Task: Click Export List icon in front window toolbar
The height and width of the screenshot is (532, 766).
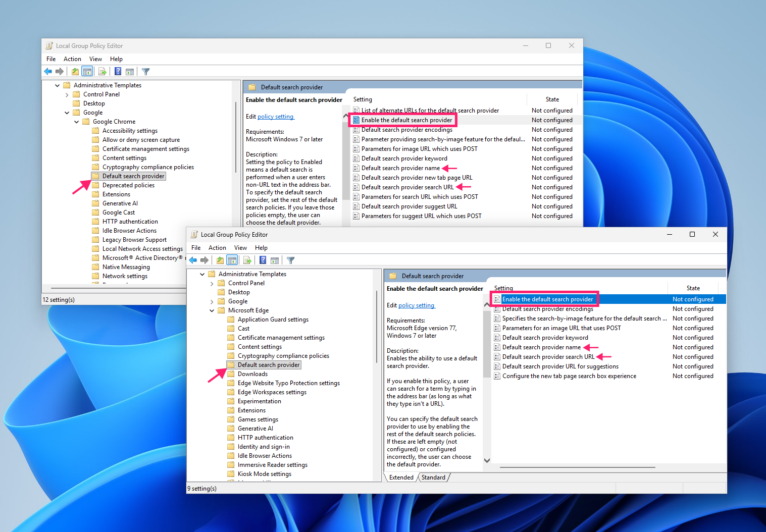Action: coord(247,260)
